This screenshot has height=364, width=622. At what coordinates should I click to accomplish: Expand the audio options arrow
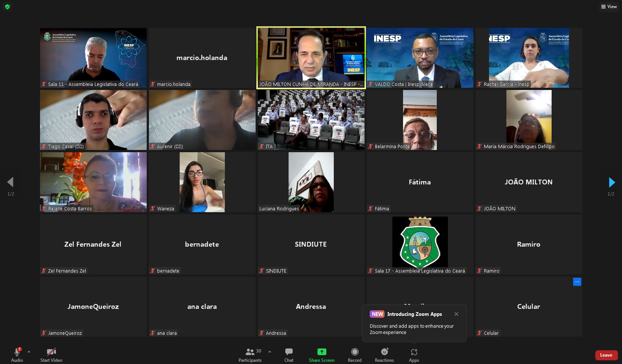29,352
